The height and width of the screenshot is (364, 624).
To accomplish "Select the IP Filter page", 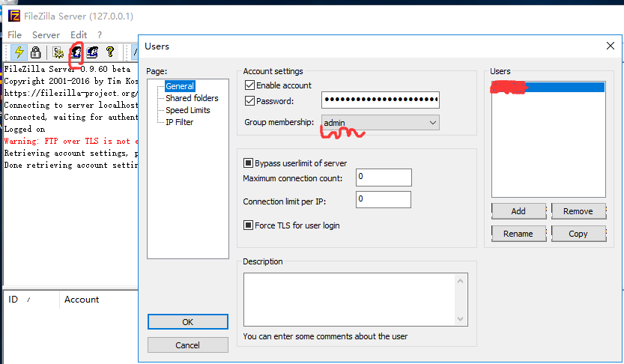I will [180, 122].
